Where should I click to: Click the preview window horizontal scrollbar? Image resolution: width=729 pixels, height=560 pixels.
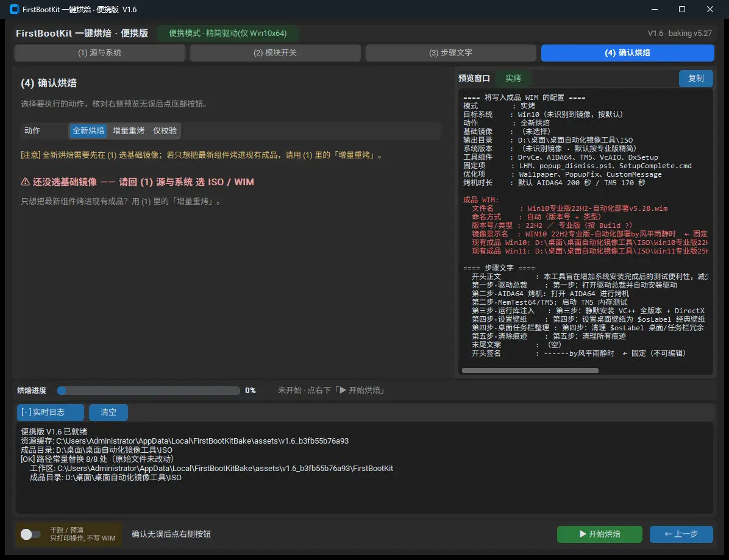pos(530,370)
